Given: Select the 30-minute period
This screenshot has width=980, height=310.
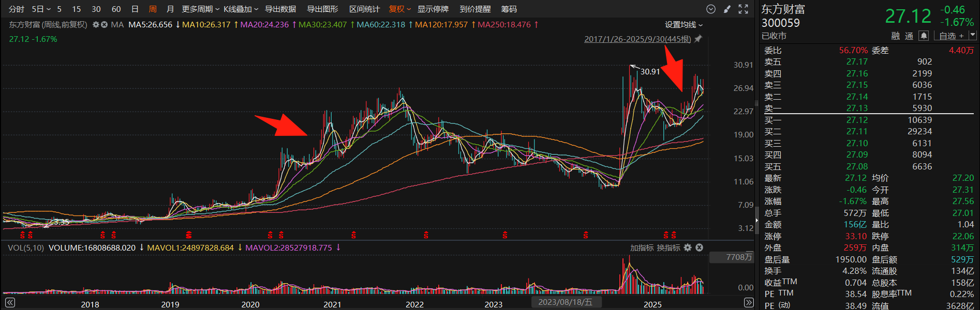Looking at the screenshot, I should (x=96, y=9).
